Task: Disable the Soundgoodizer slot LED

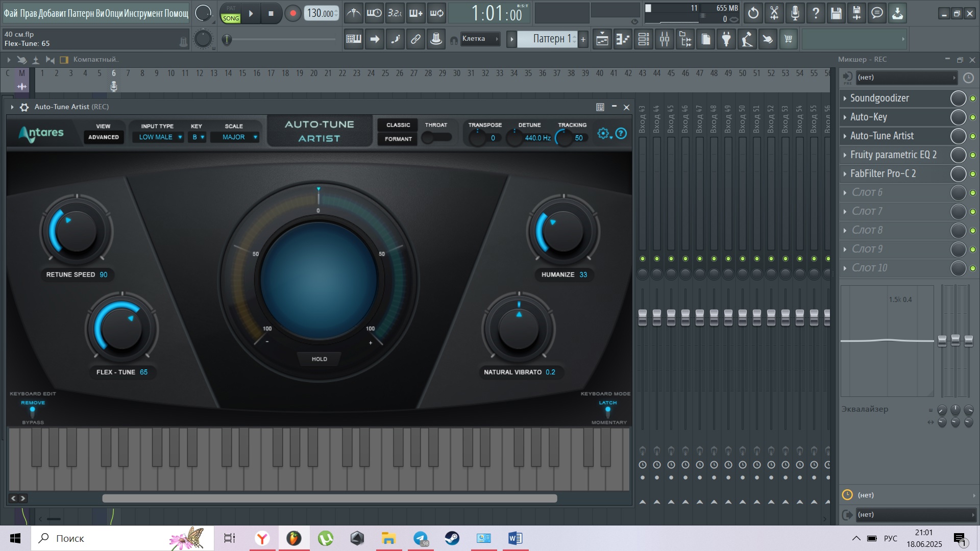Action: (973, 98)
